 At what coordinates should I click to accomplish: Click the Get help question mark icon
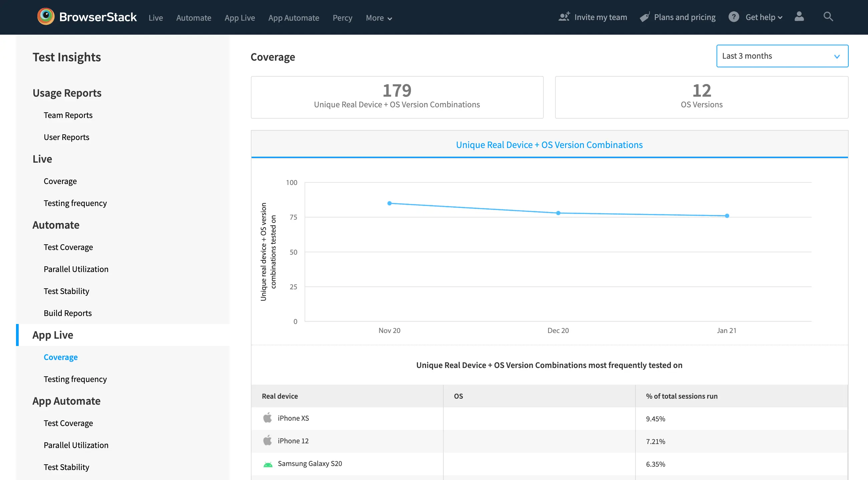click(x=733, y=17)
